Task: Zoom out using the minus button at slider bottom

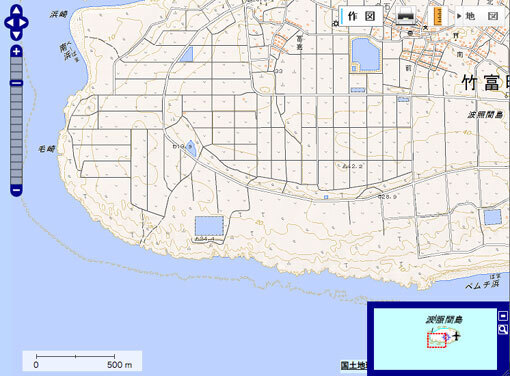Action: 16,190
